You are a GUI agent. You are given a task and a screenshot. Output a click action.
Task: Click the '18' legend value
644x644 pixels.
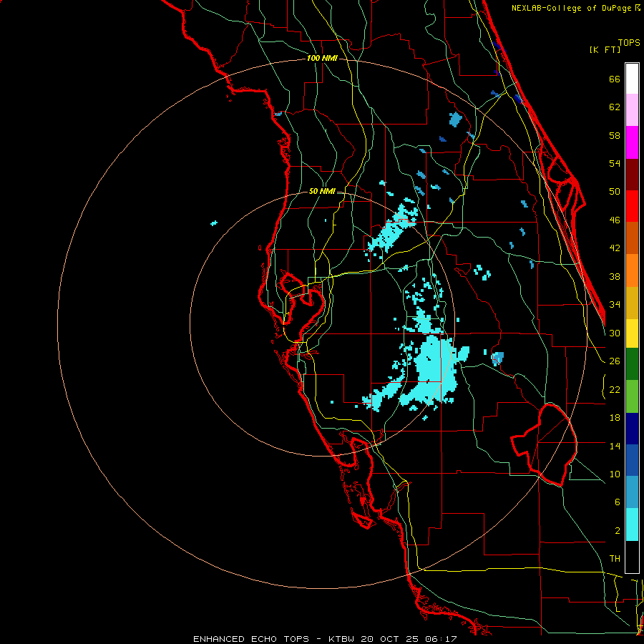615,418
